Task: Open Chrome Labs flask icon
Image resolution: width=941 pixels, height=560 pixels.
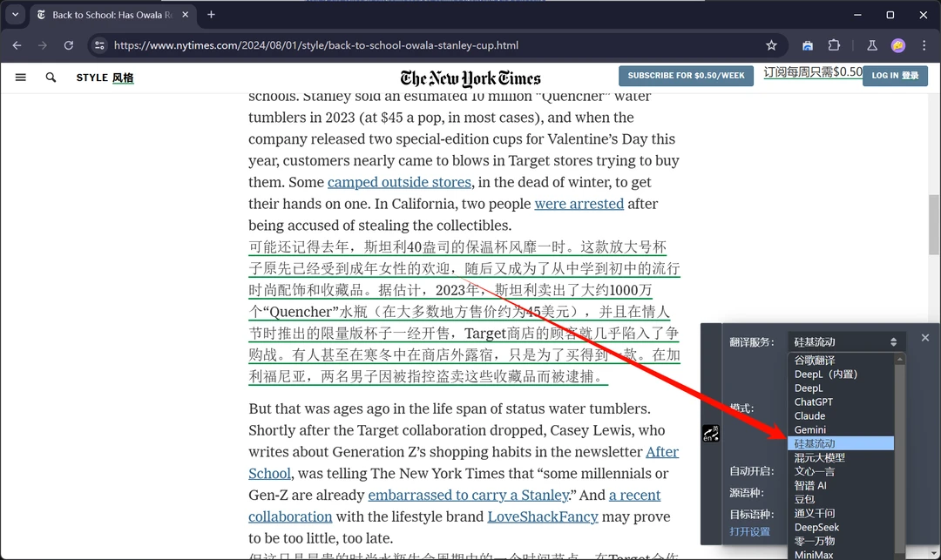Action: click(x=872, y=45)
